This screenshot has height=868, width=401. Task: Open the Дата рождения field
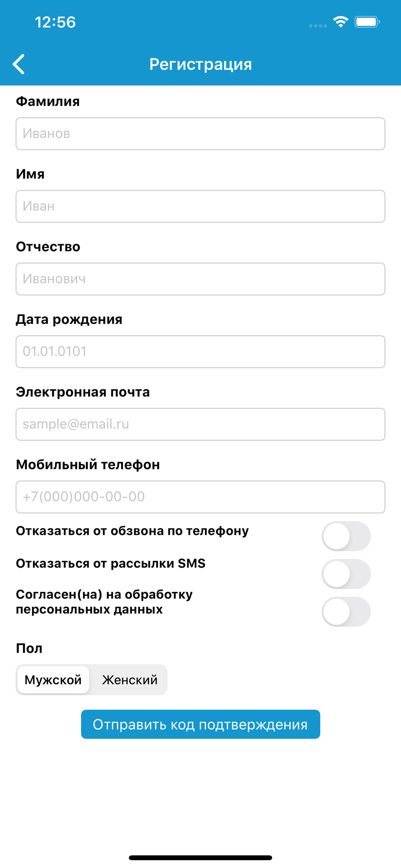(x=200, y=352)
